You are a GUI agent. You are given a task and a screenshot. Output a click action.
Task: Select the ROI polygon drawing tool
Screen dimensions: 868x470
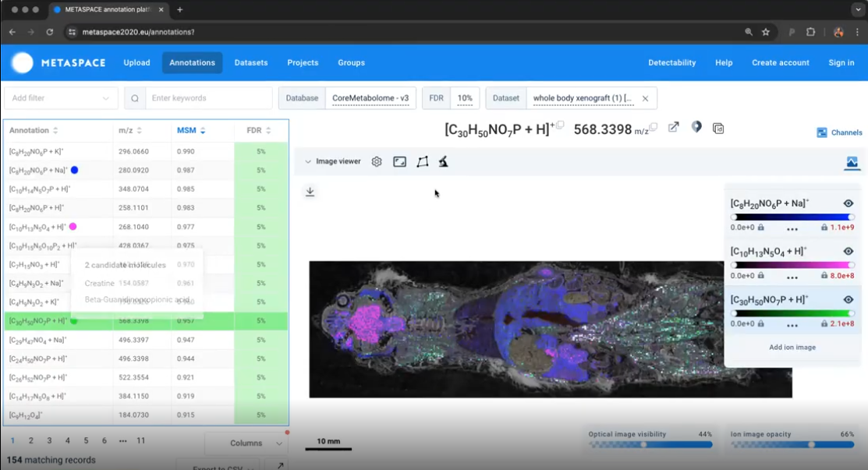click(423, 161)
